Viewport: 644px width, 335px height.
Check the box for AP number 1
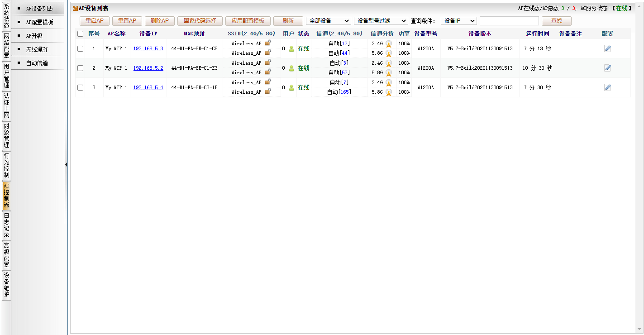[80, 49]
